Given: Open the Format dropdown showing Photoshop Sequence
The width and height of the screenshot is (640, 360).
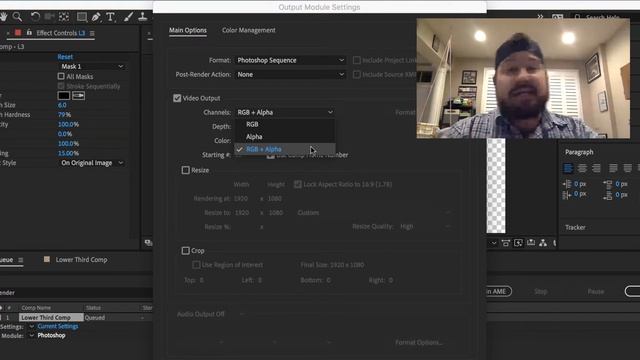Looking at the screenshot, I should pos(290,60).
